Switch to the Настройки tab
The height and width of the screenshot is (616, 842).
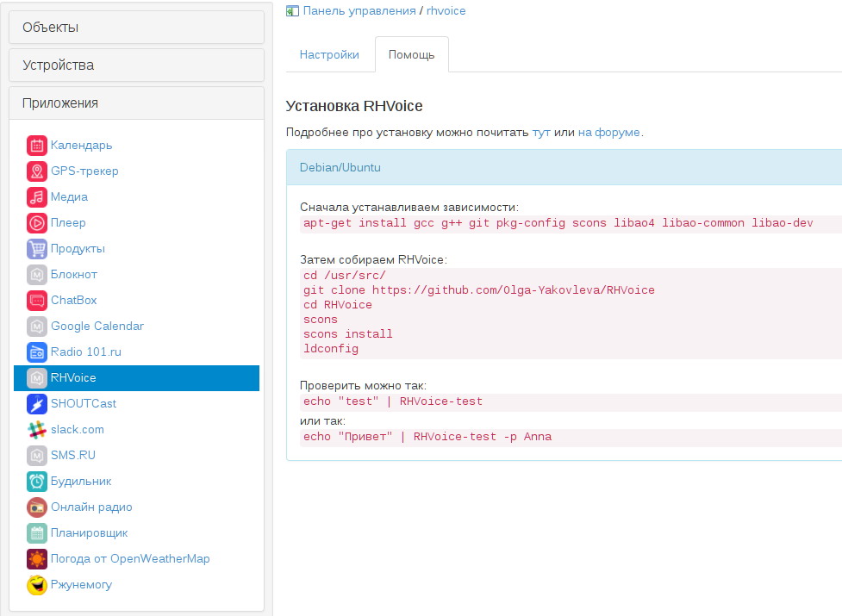pyautogui.click(x=329, y=54)
